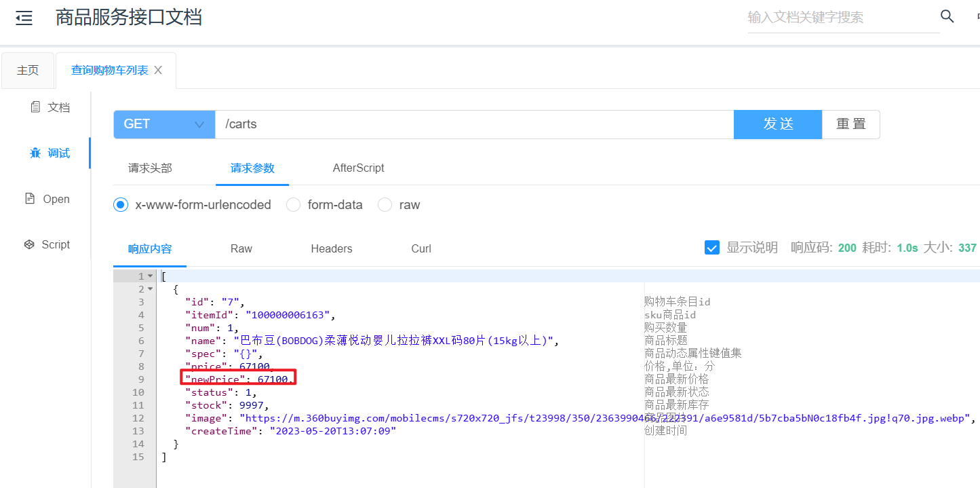The width and height of the screenshot is (980, 488).
Task: Click the 价格,单位:分 description
Action: pos(680,367)
